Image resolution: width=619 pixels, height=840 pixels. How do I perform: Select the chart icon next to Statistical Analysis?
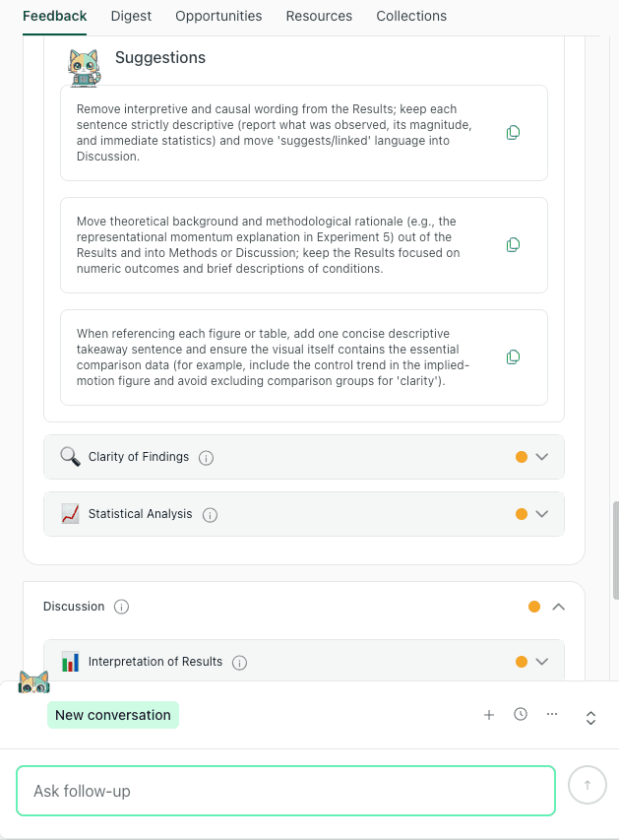tap(69, 513)
